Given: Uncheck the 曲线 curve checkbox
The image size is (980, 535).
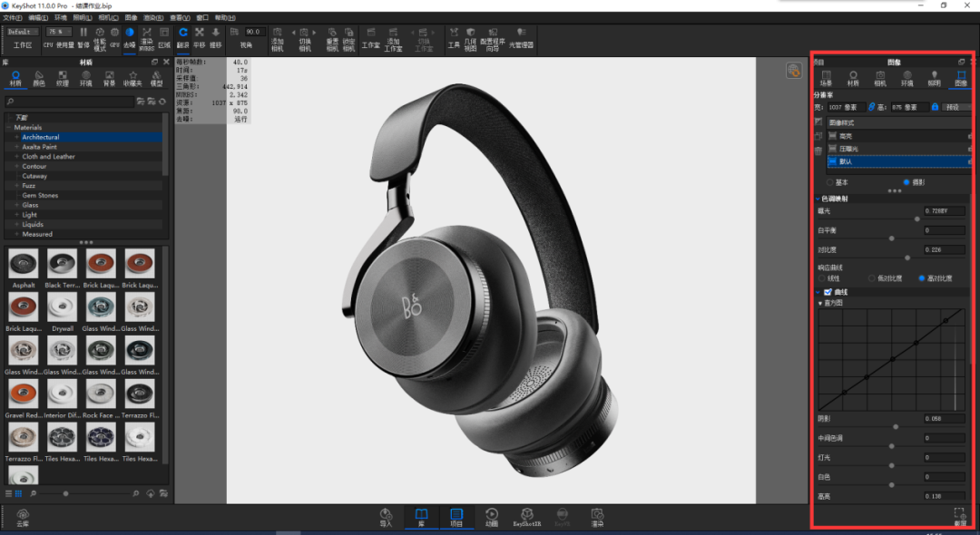Looking at the screenshot, I should [x=828, y=292].
